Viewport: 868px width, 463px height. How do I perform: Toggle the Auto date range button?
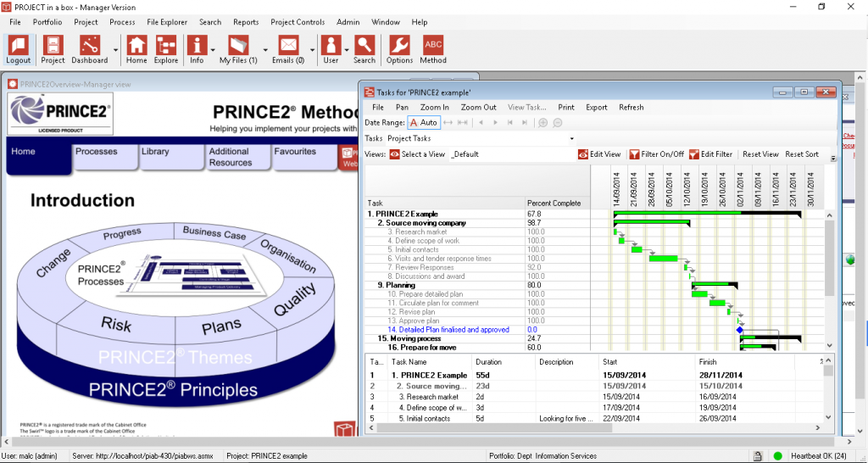(x=424, y=122)
